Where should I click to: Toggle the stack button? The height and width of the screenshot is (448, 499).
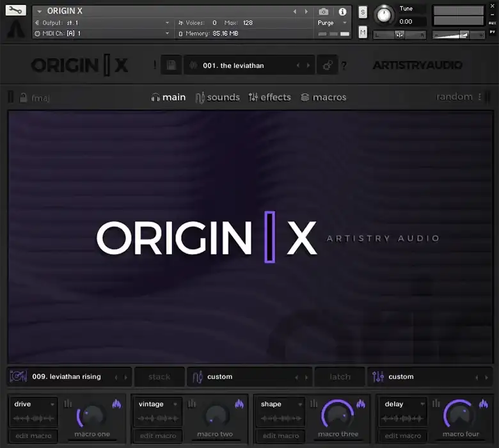pos(159,377)
